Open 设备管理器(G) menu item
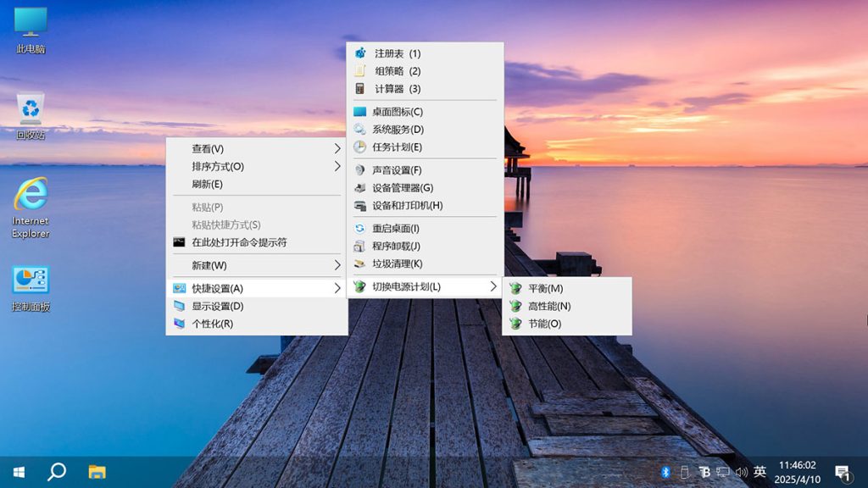Viewport: 868px width, 488px height. pos(426,187)
